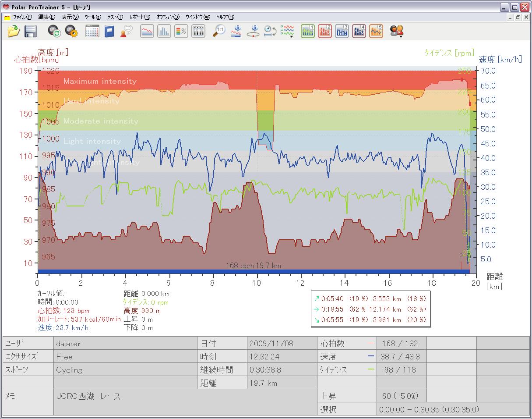
Task: Open the 編集(E) menu
Action: click(x=46, y=17)
